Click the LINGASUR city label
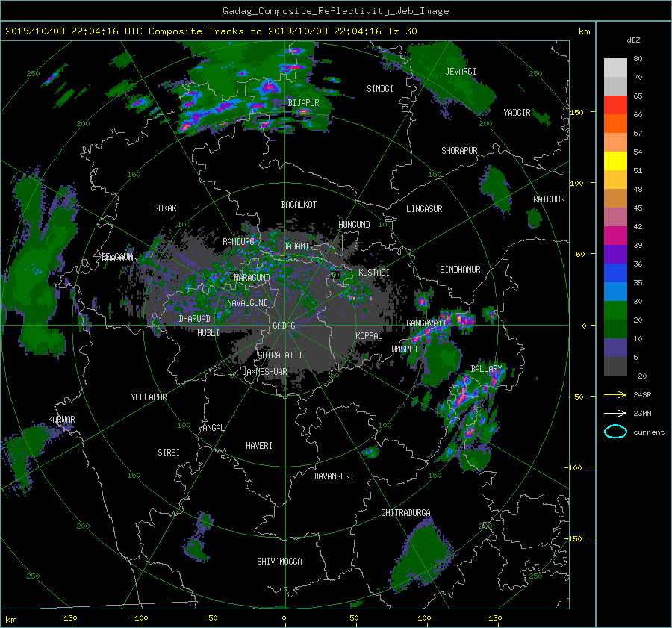Screen dimensions: 672x628 coord(424,209)
